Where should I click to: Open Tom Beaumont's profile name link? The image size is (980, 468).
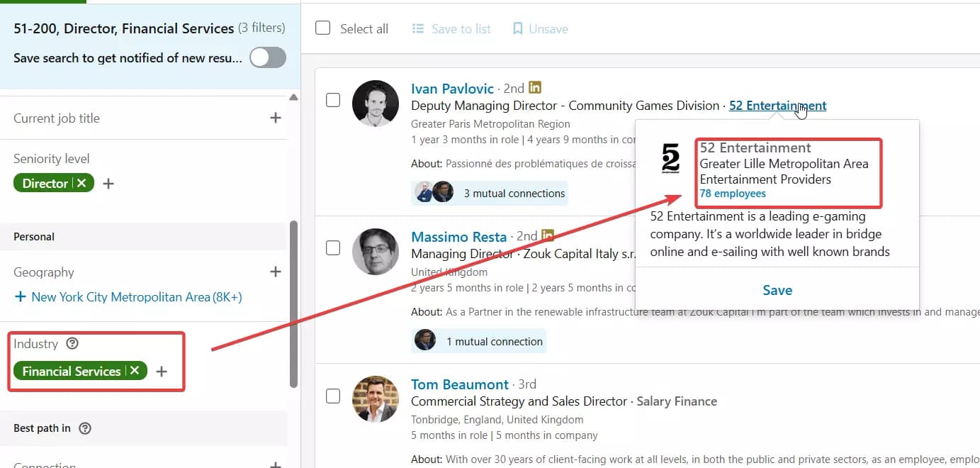pyautogui.click(x=460, y=384)
